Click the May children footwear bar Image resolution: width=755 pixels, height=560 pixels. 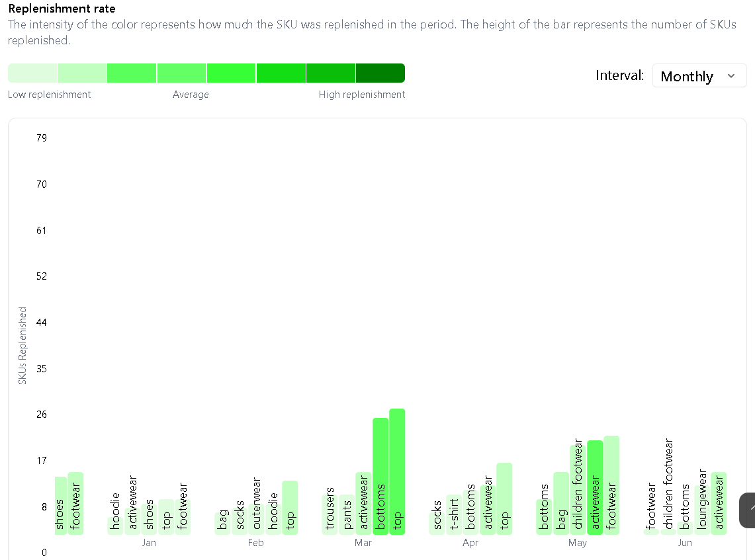pos(578,490)
